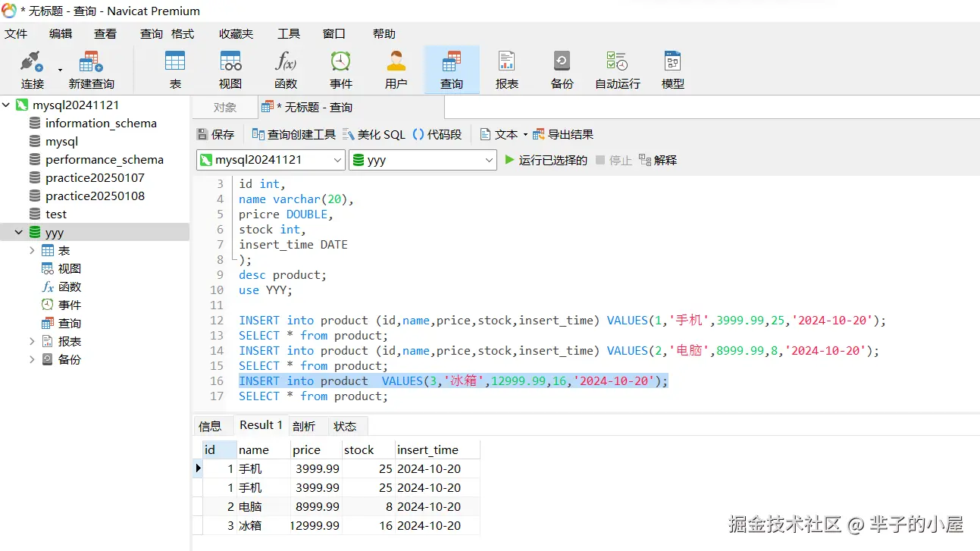The height and width of the screenshot is (551, 980).
Task: Select the 查询 query toolbar icon
Action: 452,70
